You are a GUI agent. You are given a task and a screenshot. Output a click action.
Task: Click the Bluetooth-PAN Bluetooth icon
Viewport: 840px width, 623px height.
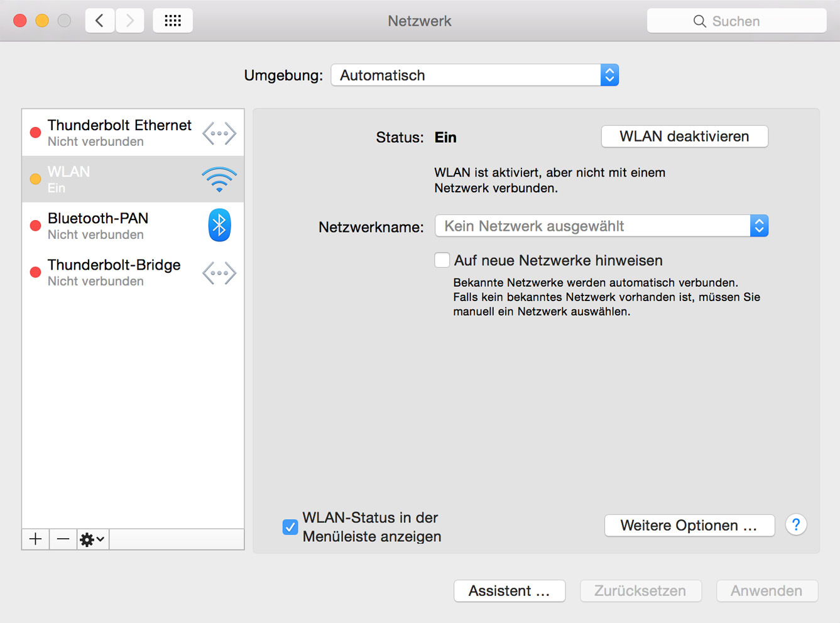[219, 226]
